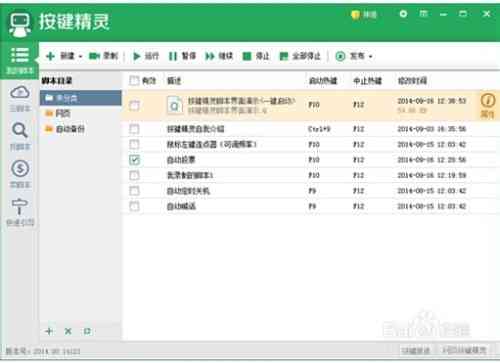
Task: Tick the checkbox for the 自动喊话 row
Action: pos(134,206)
